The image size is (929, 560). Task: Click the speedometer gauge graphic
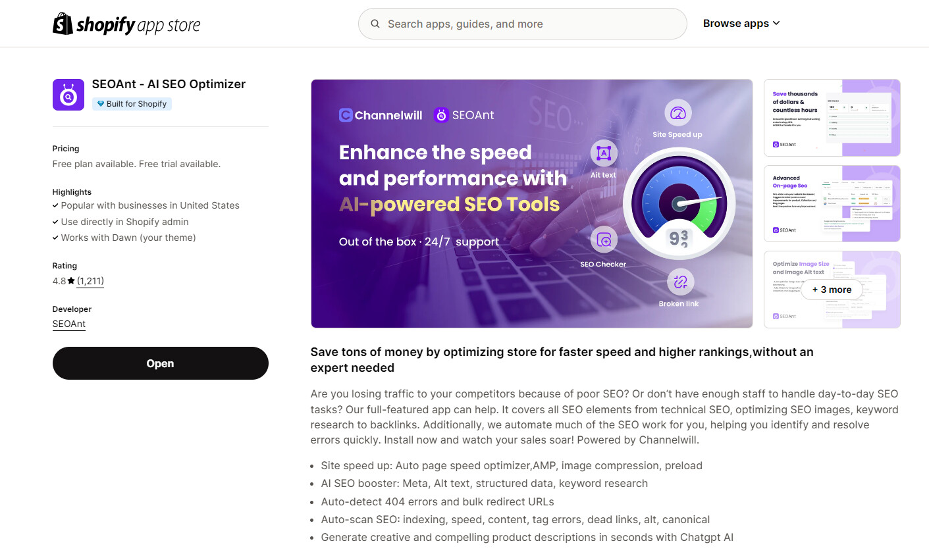[x=679, y=203]
